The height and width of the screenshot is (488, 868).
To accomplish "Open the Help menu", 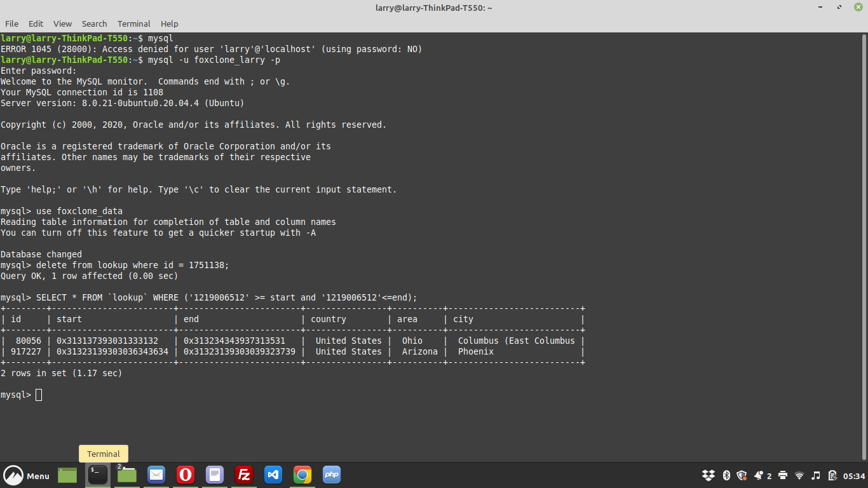I will click(x=170, y=24).
